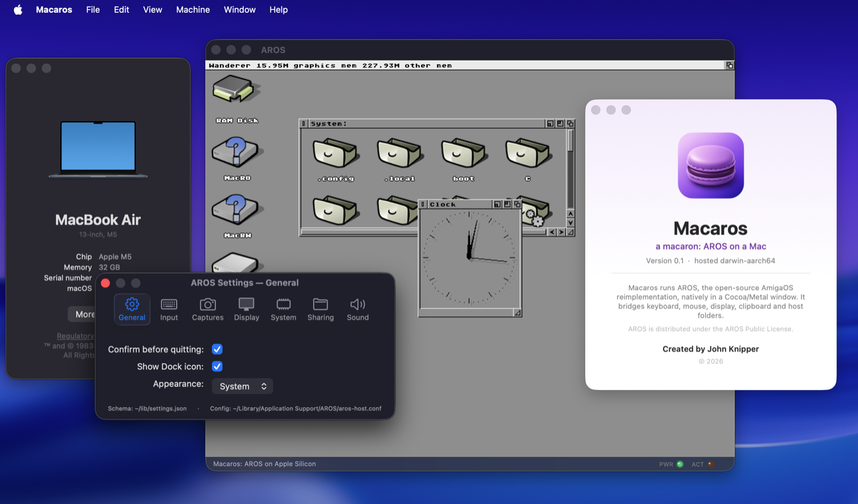
Task: Click the 'Config: ~/Library/Application Support/AROS/aros-host.conf' text
Action: (296, 408)
